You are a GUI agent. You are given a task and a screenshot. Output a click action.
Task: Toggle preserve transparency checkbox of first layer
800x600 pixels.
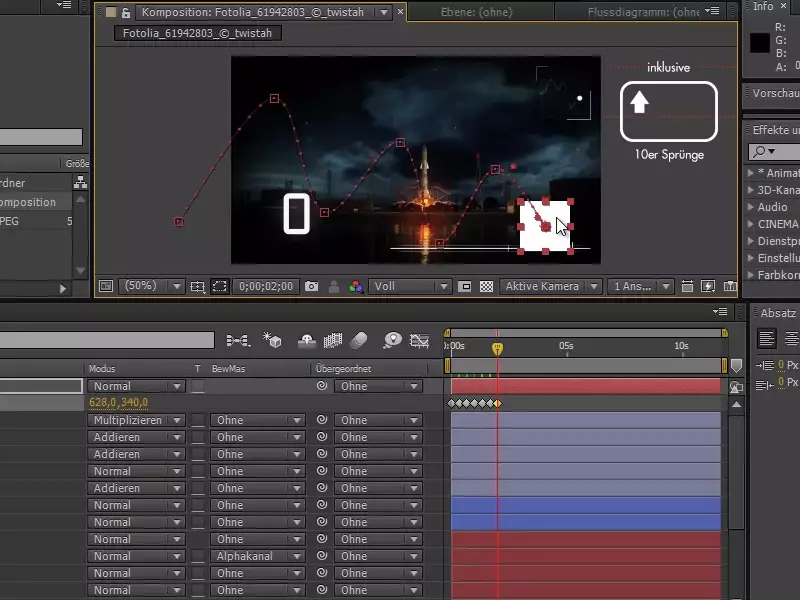click(199, 386)
